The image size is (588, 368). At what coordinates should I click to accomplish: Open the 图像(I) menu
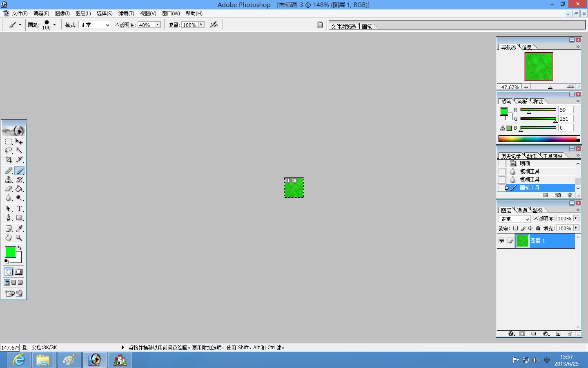click(62, 13)
